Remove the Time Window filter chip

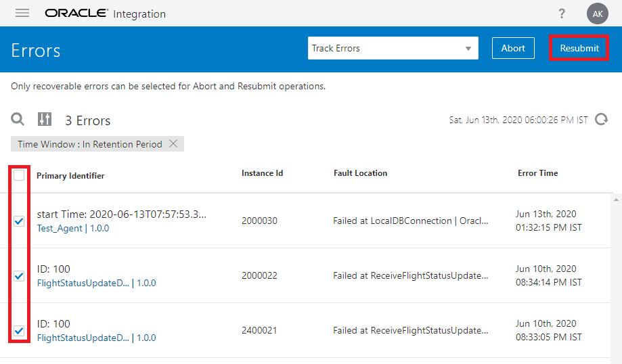point(173,143)
